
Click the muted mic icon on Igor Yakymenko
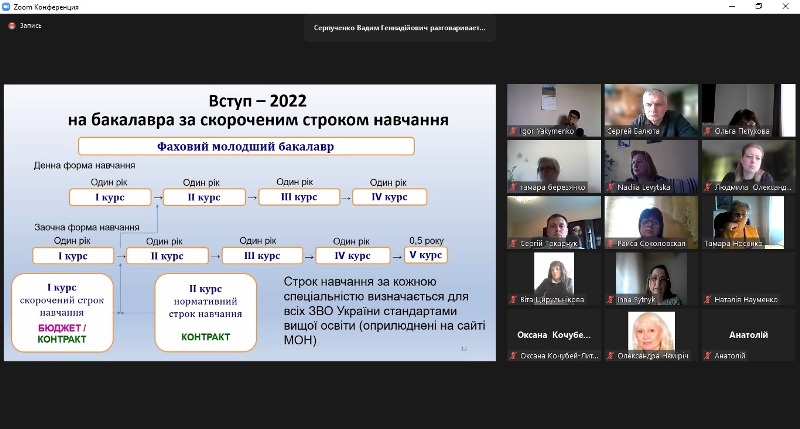pyautogui.click(x=513, y=132)
